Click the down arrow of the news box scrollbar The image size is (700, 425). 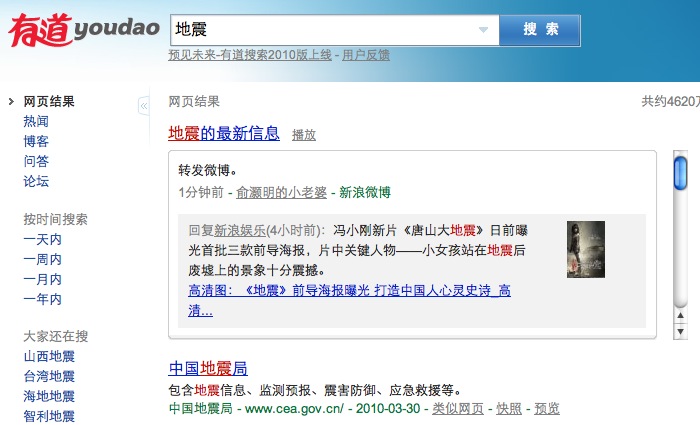680,332
